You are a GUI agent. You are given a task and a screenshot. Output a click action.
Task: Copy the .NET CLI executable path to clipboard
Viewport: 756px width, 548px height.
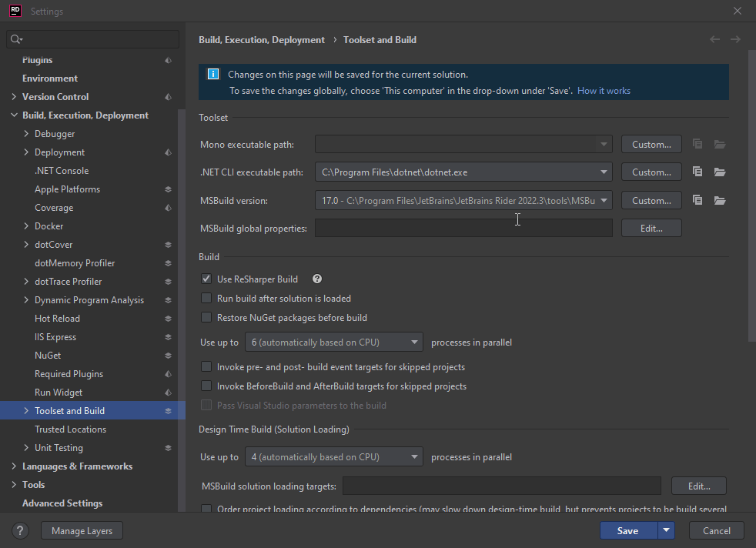(x=697, y=172)
